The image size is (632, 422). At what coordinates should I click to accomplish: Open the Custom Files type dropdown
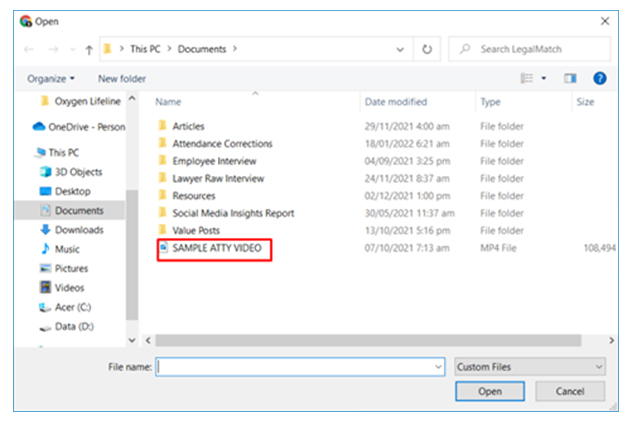(x=530, y=367)
